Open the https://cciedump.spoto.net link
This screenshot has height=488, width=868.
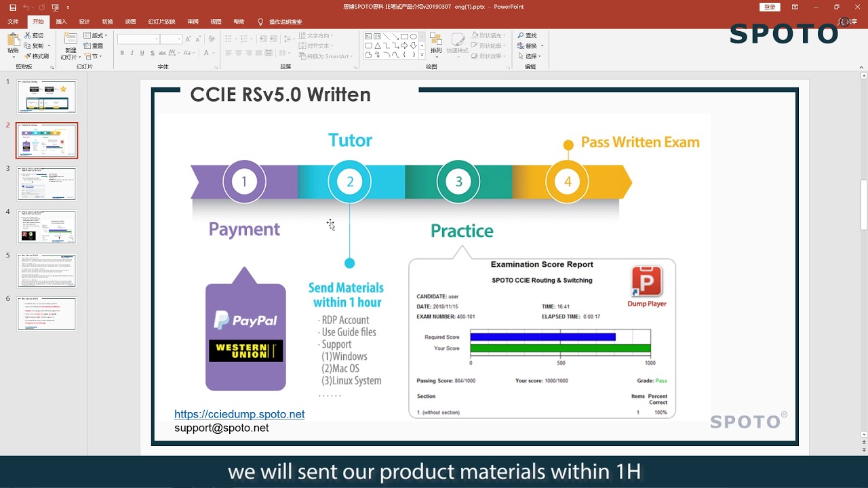pyautogui.click(x=239, y=414)
